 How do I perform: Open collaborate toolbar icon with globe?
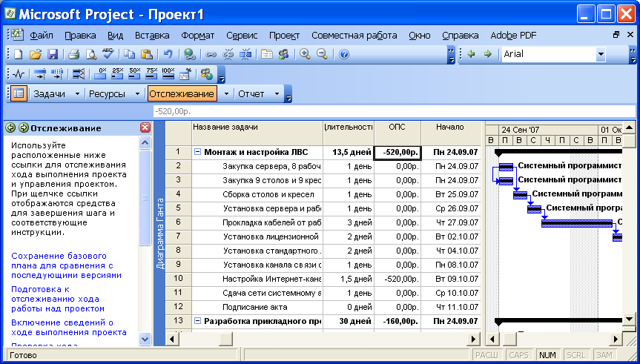(x=206, y=74)
